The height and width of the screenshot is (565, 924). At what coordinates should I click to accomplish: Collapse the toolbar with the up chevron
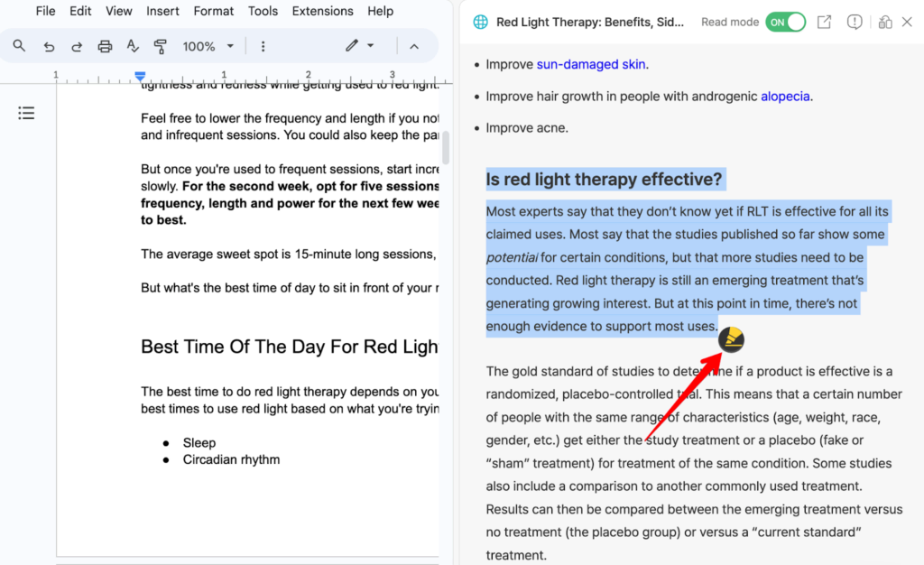[414, 46]
